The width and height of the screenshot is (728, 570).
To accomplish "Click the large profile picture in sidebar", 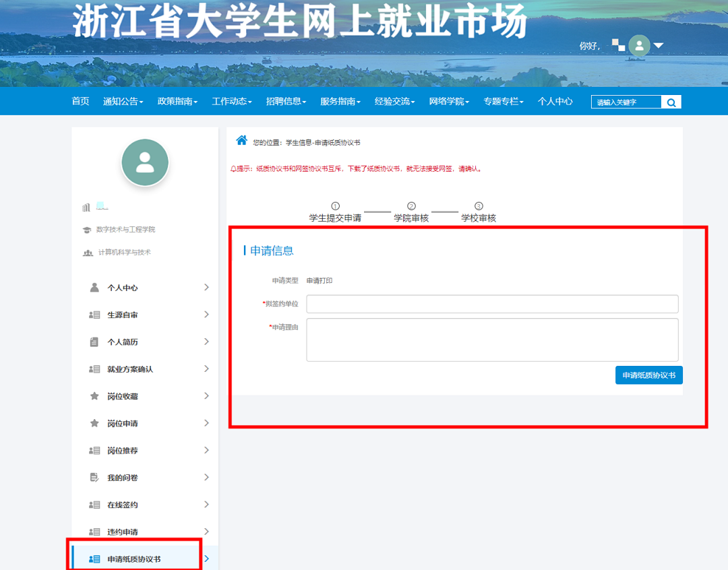I will [145, 162].
